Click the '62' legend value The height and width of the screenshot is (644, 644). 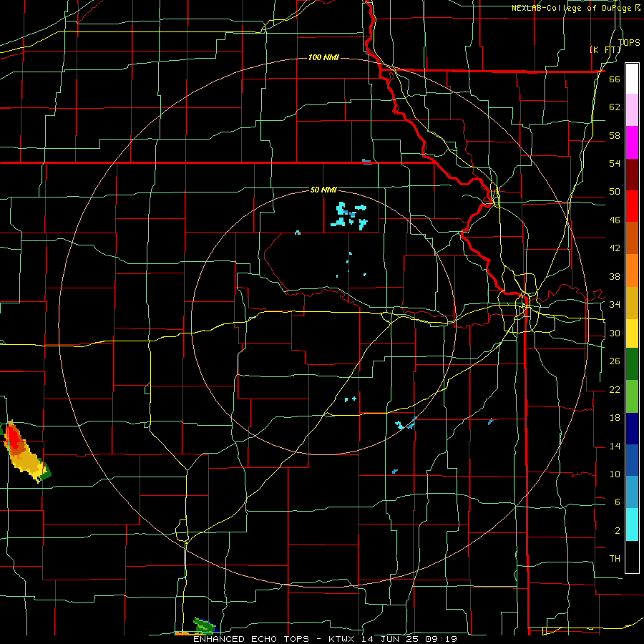pyautogui.click(x=615, y=107)
